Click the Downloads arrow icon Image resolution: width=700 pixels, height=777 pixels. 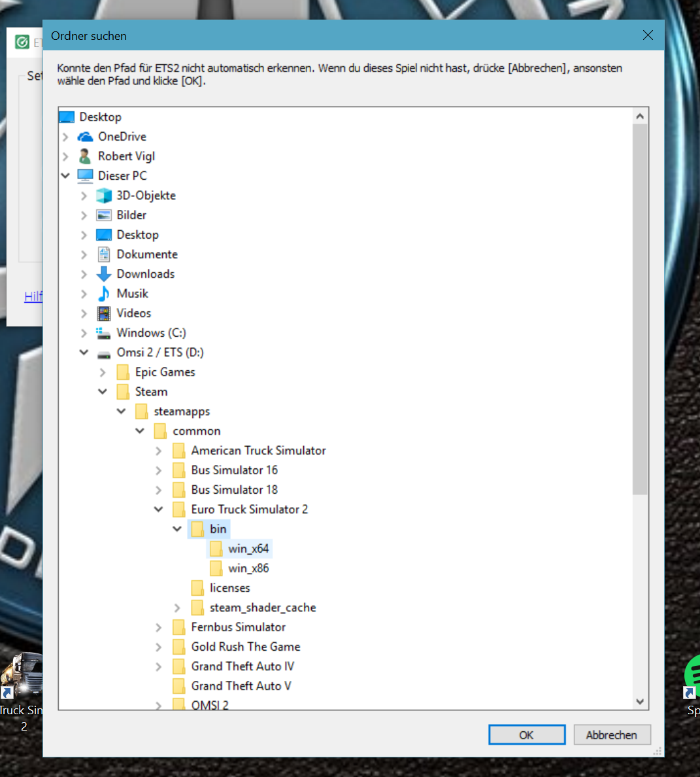(x=104, y=274)
